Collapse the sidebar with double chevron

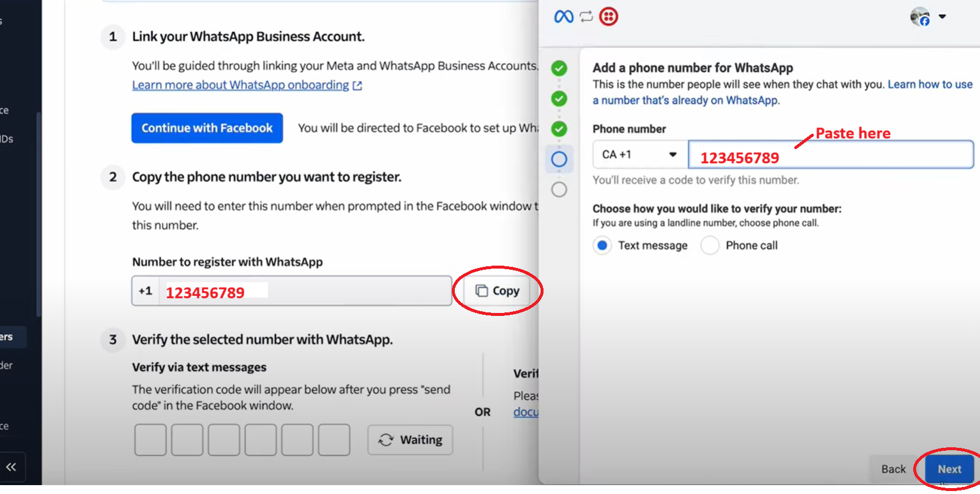pyautogui.click(x=11, y=467)
